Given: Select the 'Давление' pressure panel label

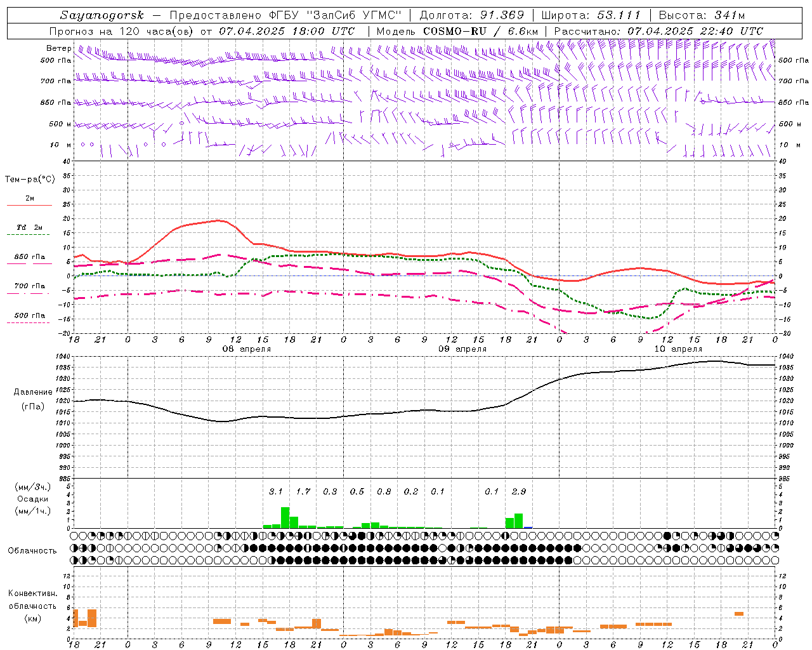Looking at the screenshot, I should [32, 392].
